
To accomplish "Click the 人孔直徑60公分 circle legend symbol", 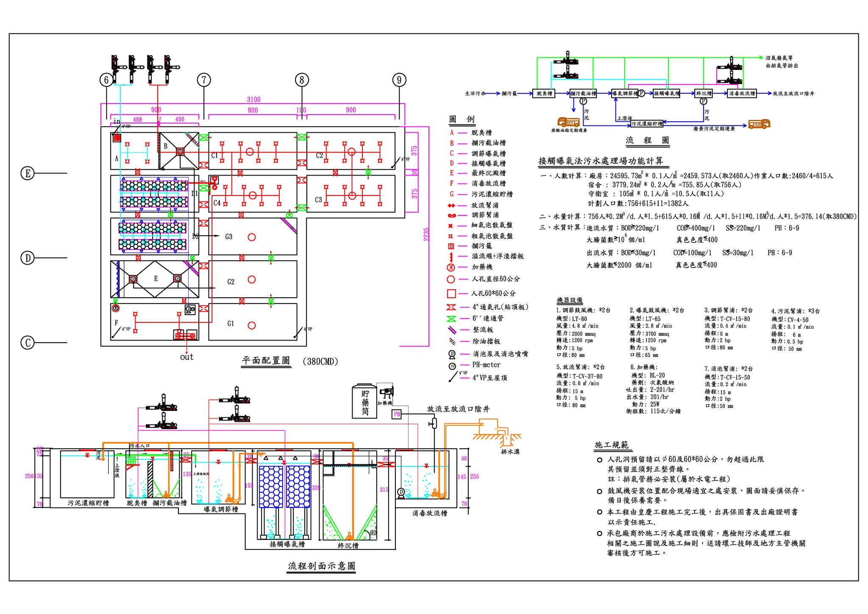I will [451, 279].
